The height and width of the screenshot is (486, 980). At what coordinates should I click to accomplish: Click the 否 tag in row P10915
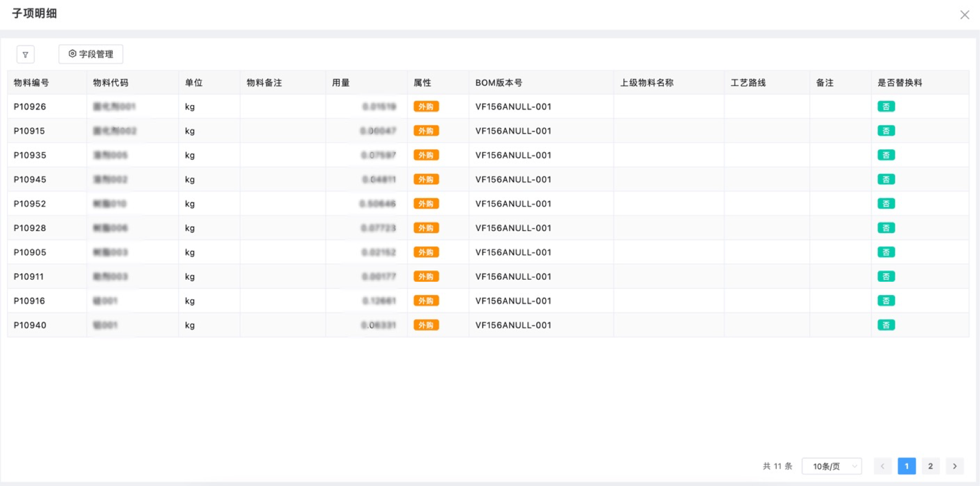[x=886, y=131]
